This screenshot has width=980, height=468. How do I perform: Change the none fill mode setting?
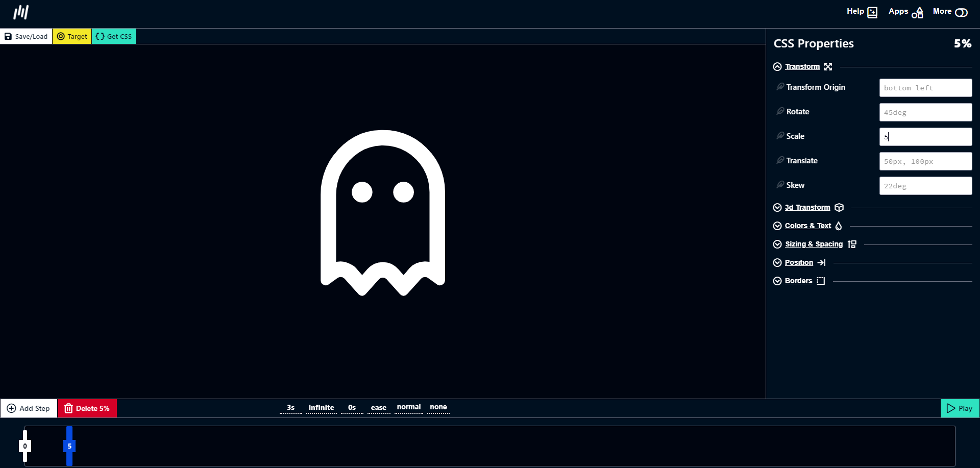coord(438,407)
